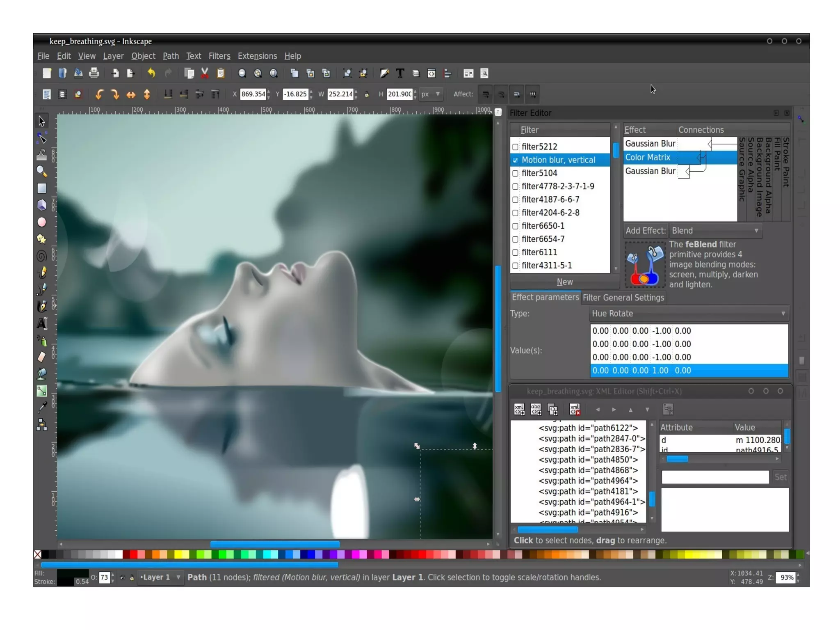
Task: Select the path4850 XML node
Action: coord(588,460)
